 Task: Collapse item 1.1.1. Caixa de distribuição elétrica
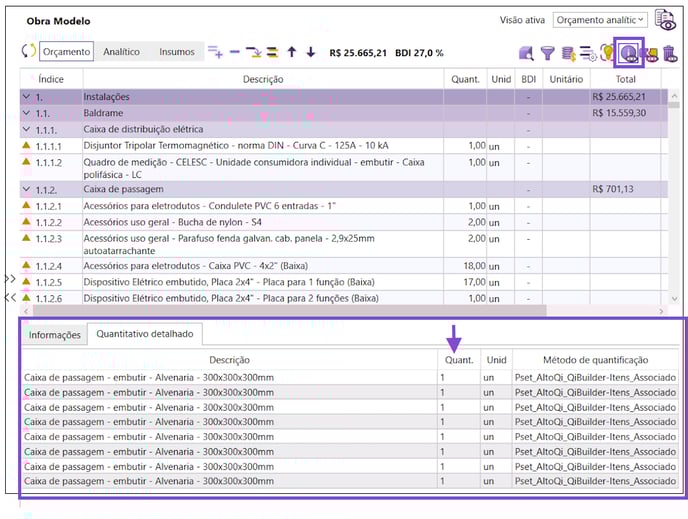26,129
